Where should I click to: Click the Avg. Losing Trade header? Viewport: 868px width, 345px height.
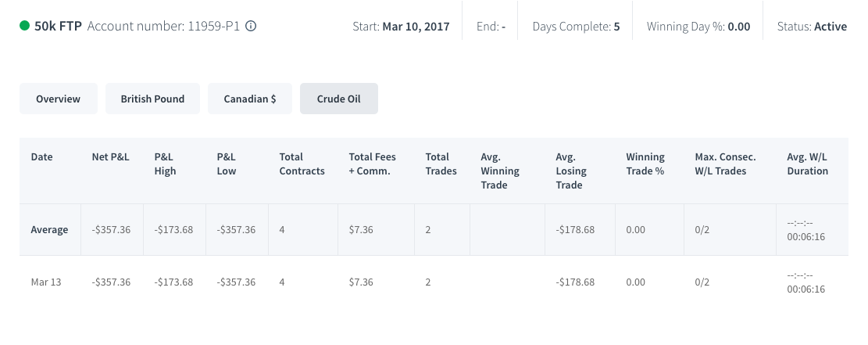(571, 171)
